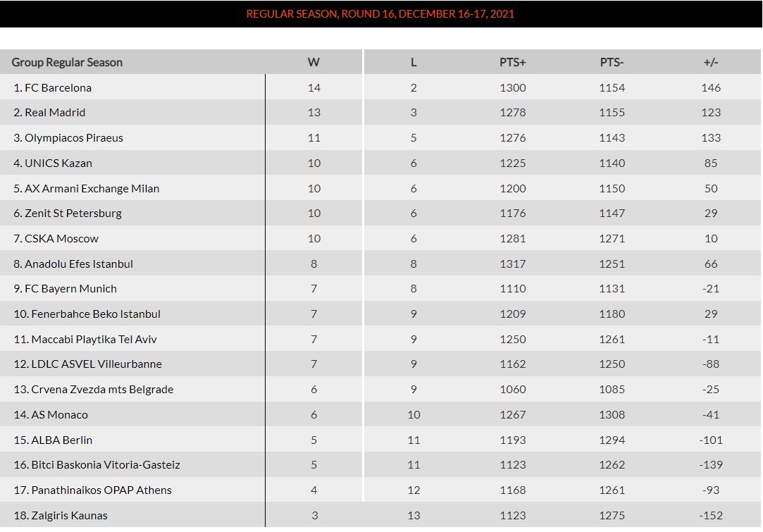Click the FC Barcelona team name
This screenshot has width=763, height=532.
tap(58, 88)
